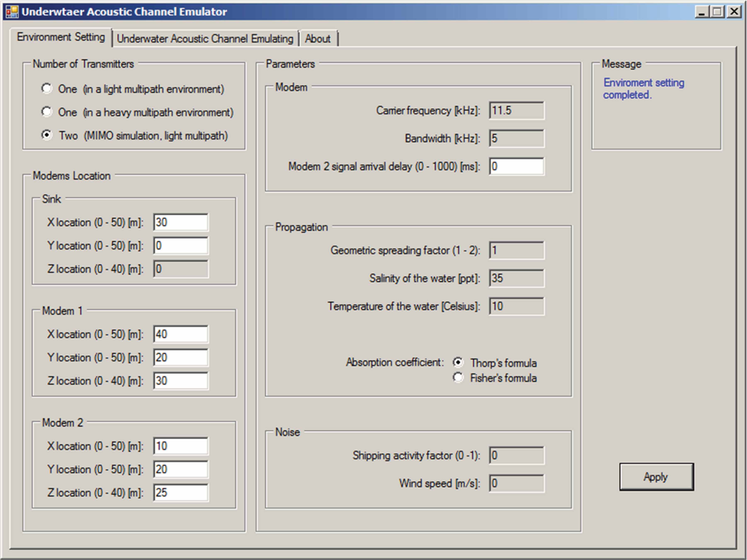Screen dimensions: 747x560
Task: Click the application icon in title bar
Action: coord(12,12)
